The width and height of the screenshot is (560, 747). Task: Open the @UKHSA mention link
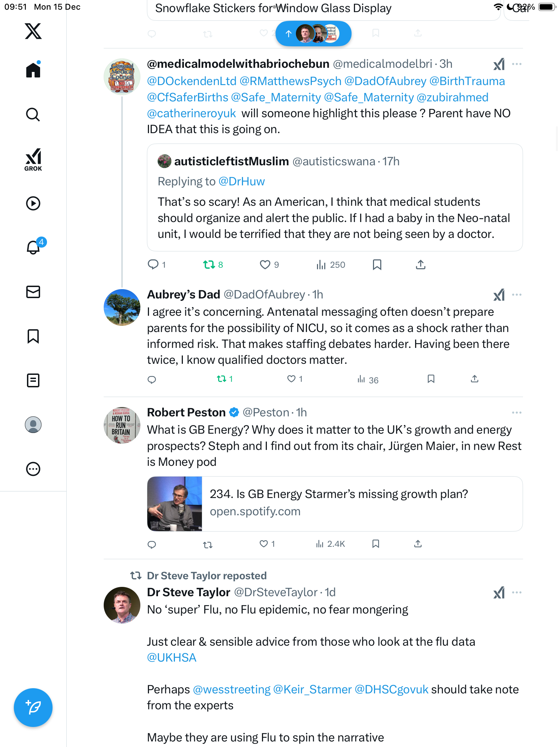172,657
